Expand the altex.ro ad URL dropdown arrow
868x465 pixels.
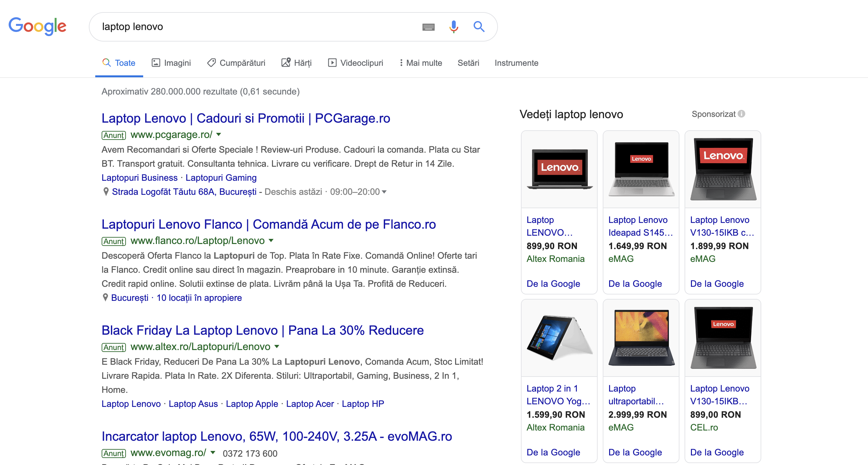277,347
